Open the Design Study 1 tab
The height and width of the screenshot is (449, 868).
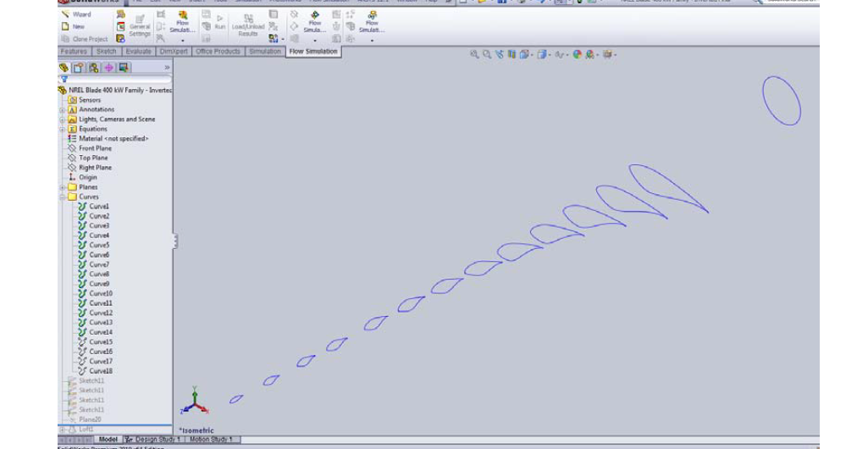[x=152, y=439]
